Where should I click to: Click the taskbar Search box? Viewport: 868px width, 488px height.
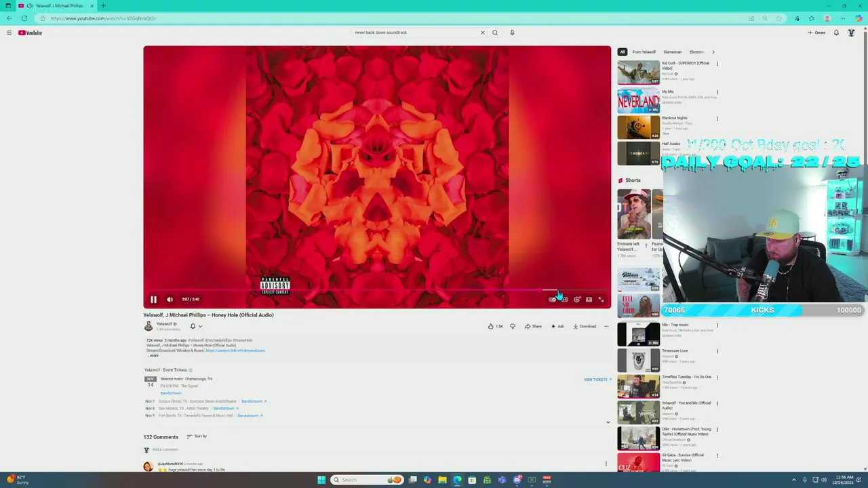367,480
